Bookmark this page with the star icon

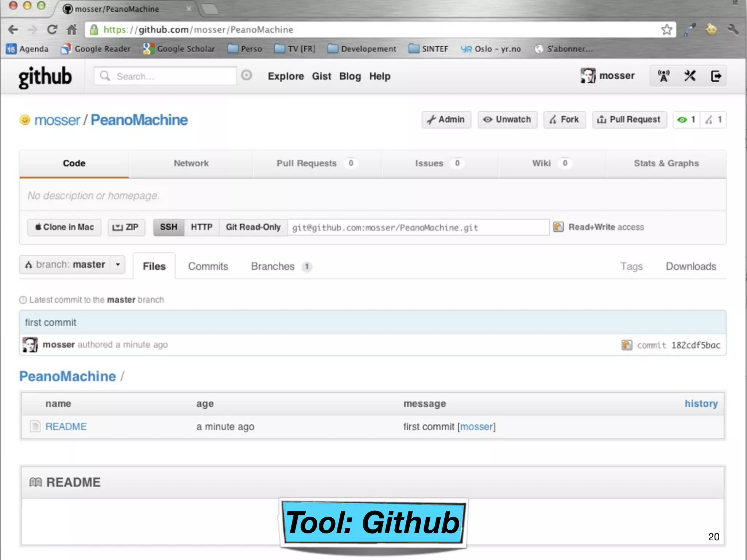click(666, 30)
